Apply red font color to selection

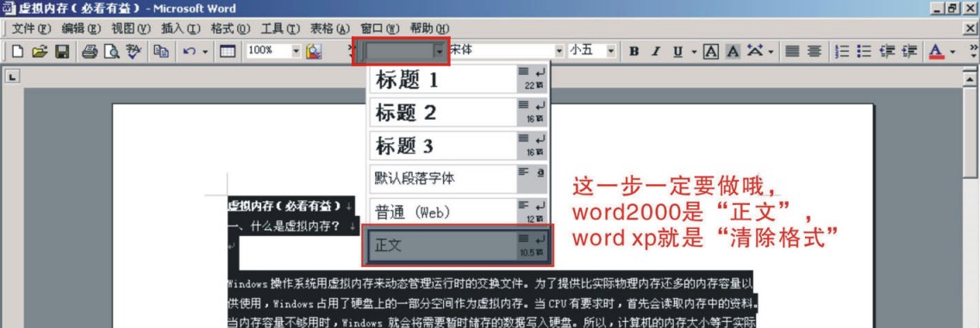coord(936,52)
